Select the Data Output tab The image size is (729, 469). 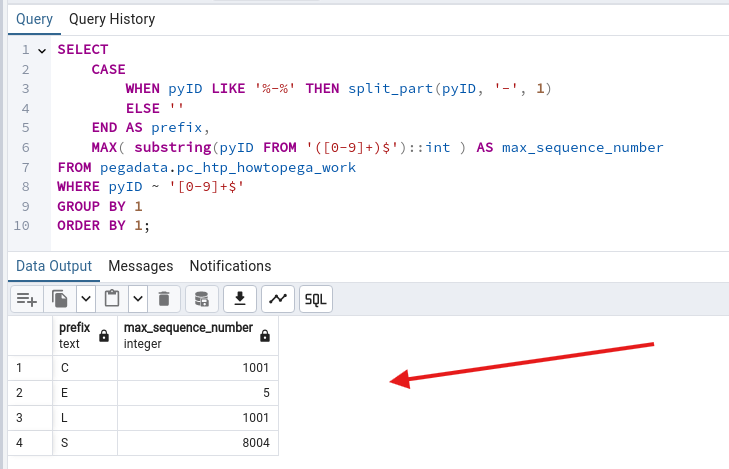54,266
